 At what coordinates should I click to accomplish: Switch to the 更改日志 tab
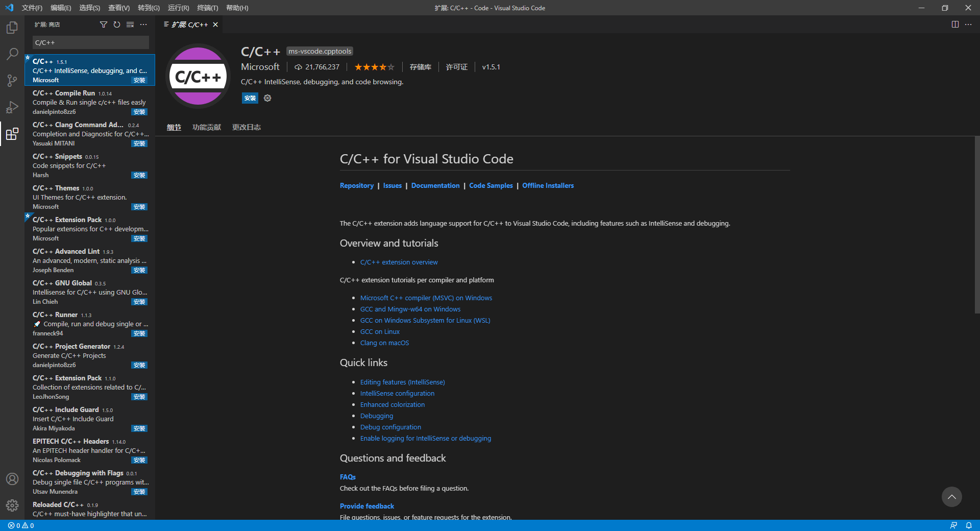click(246, 127)
